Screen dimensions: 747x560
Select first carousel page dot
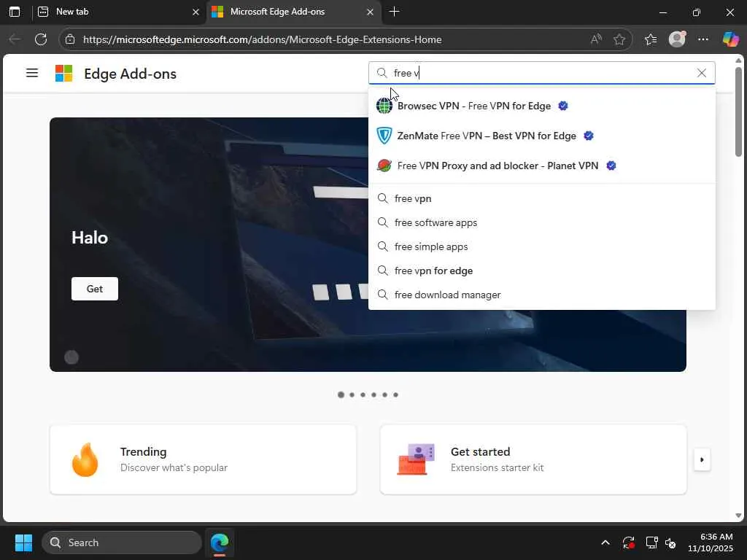pyautogui.click(x=341, y=394)
